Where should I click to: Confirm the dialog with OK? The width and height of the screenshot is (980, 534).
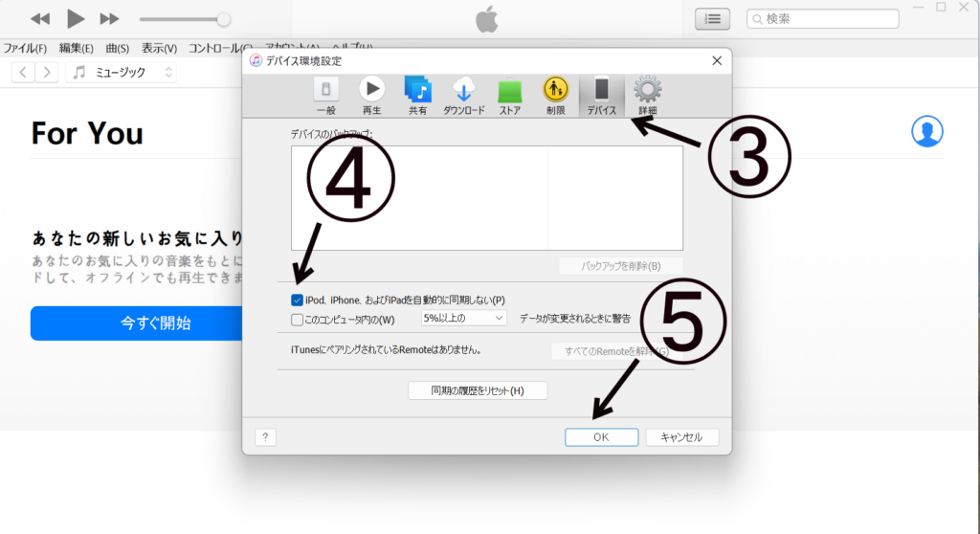click(601, 437)
